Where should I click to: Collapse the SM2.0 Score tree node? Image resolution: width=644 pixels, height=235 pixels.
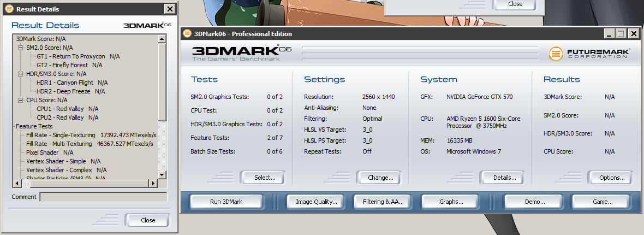pos(20,48)
